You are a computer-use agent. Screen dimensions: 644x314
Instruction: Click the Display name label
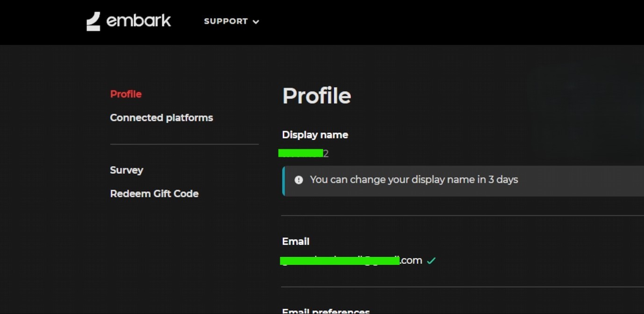point(315,135)
